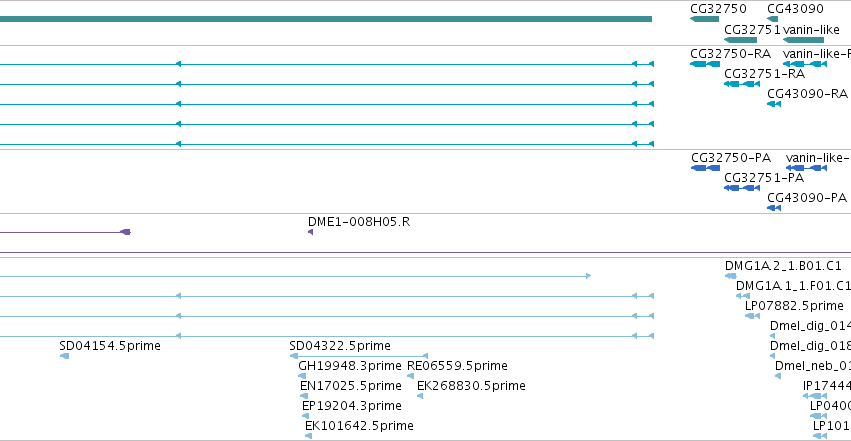
Task: Click the long teal gene bar
Action: coord(326,19)
